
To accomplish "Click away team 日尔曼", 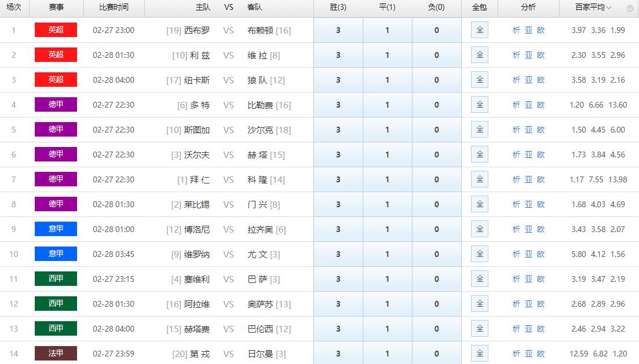I will click(x=261, y=354).
